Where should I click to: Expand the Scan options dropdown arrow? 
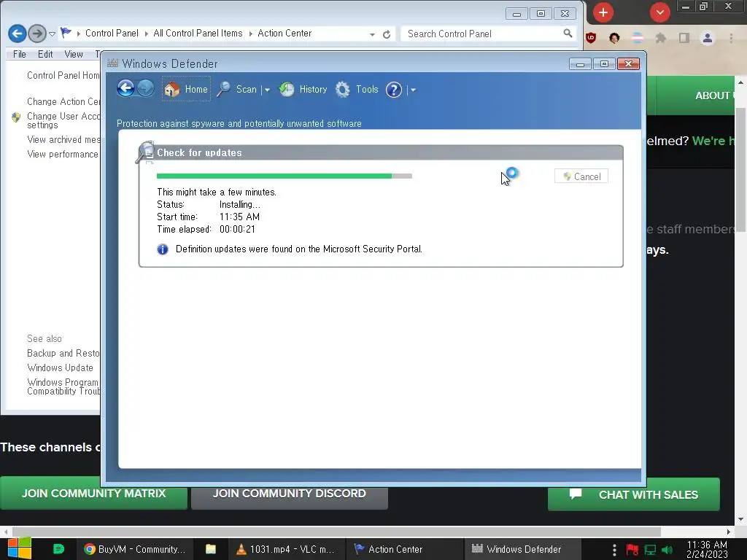click(x=267, y=90)
